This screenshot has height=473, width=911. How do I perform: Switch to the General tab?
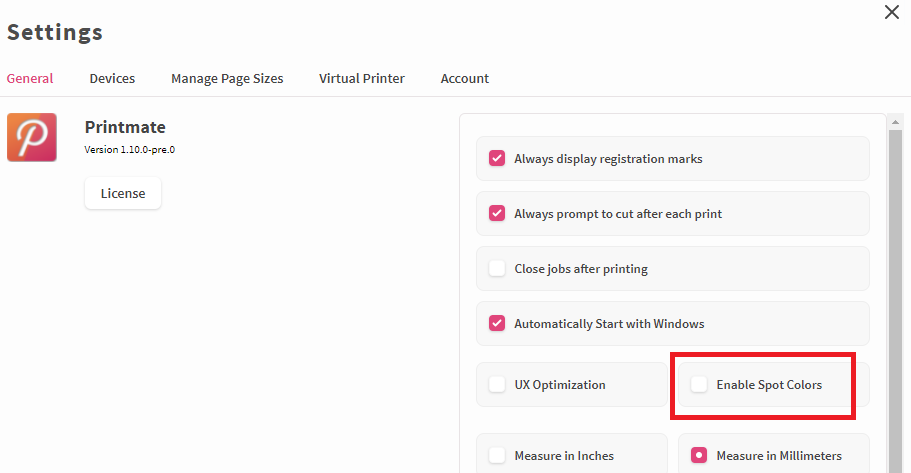30,78
